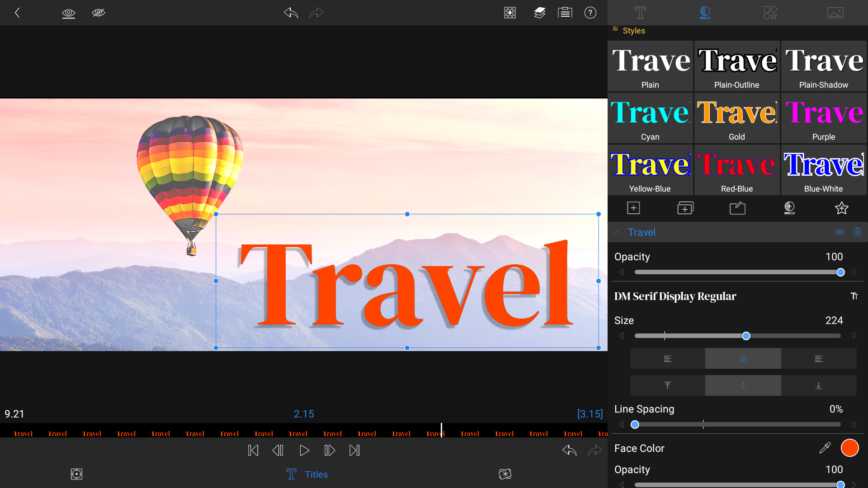Apply the Plain-Outline title style
Screen dimensions: 868x488
[736, 66]
